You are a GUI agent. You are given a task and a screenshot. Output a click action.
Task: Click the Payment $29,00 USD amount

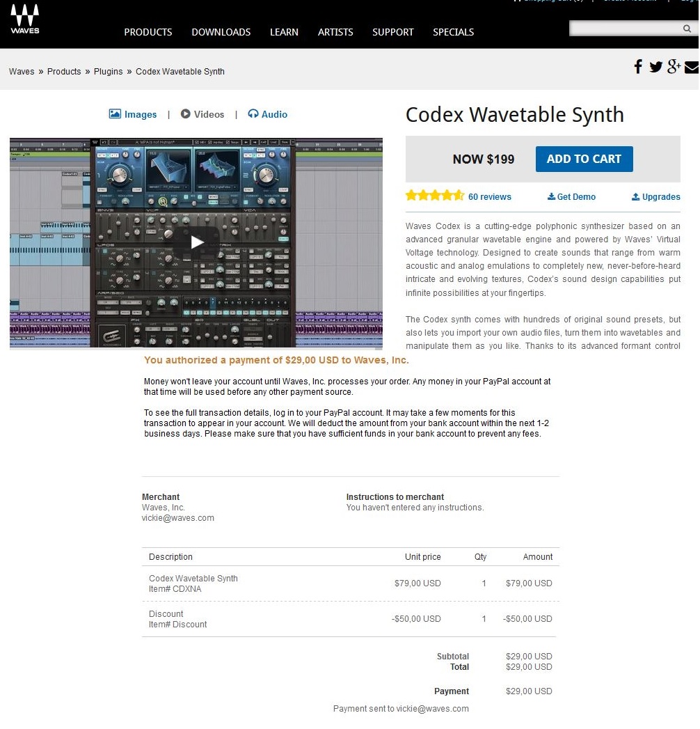coord(529,691)
